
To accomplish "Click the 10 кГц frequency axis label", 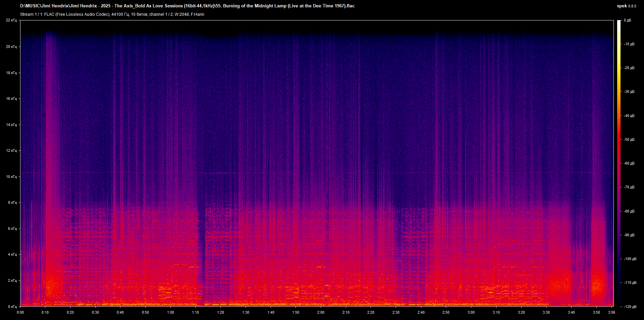I will pos(11,177).
